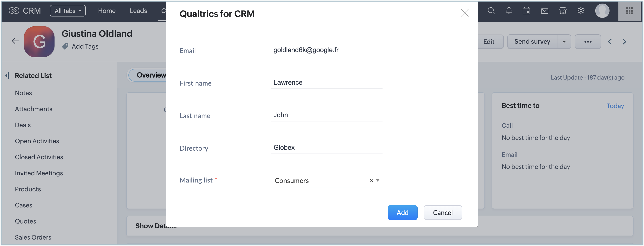Go to the Home tab
This screenshot has width=644, height=246.
[x=107, y=11]
